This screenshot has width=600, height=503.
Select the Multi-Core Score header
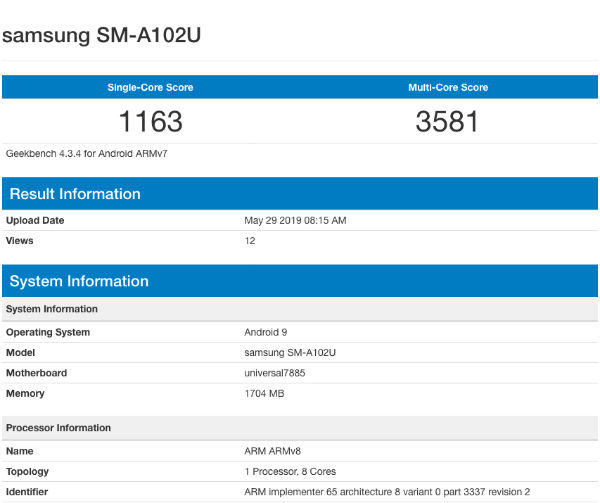point(448,88)
